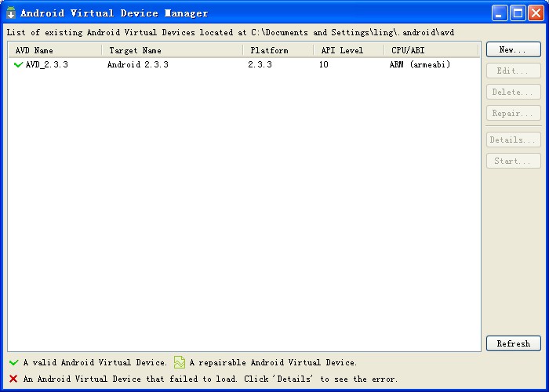549x392 pixels.
Task: Click the green checkmark beside AVD_2.3.3
Action: pos(18,64)
